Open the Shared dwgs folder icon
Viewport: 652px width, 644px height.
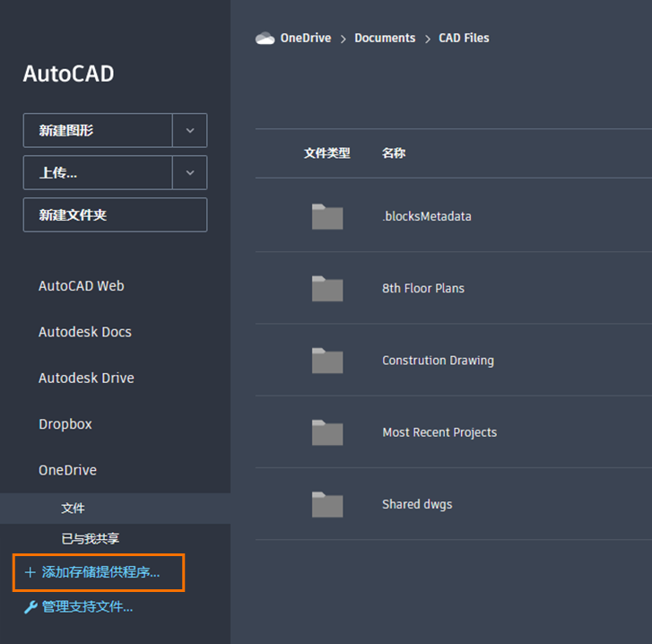point(327,504)
